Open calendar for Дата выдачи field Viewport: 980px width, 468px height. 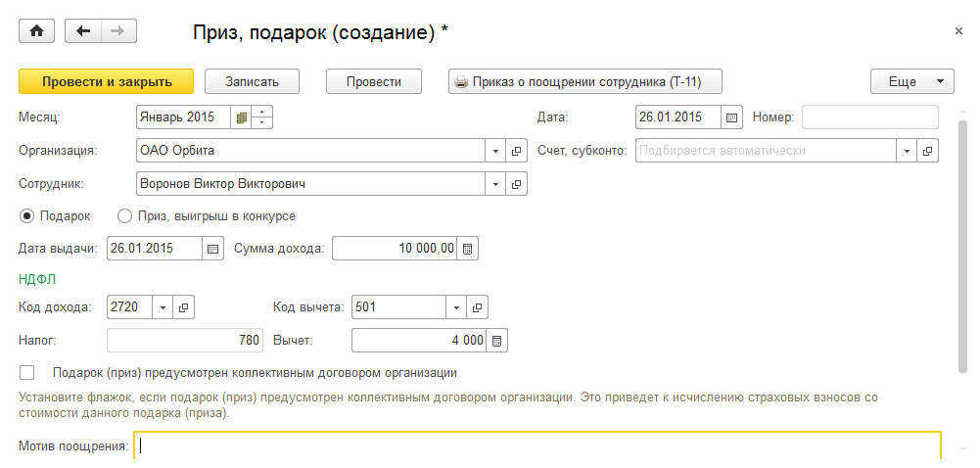(212, 249)
